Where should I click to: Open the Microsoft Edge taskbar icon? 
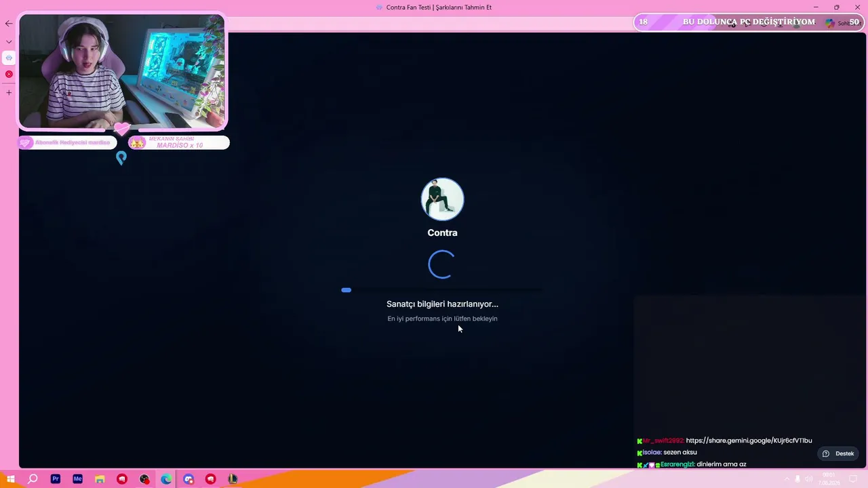point(166,479)
